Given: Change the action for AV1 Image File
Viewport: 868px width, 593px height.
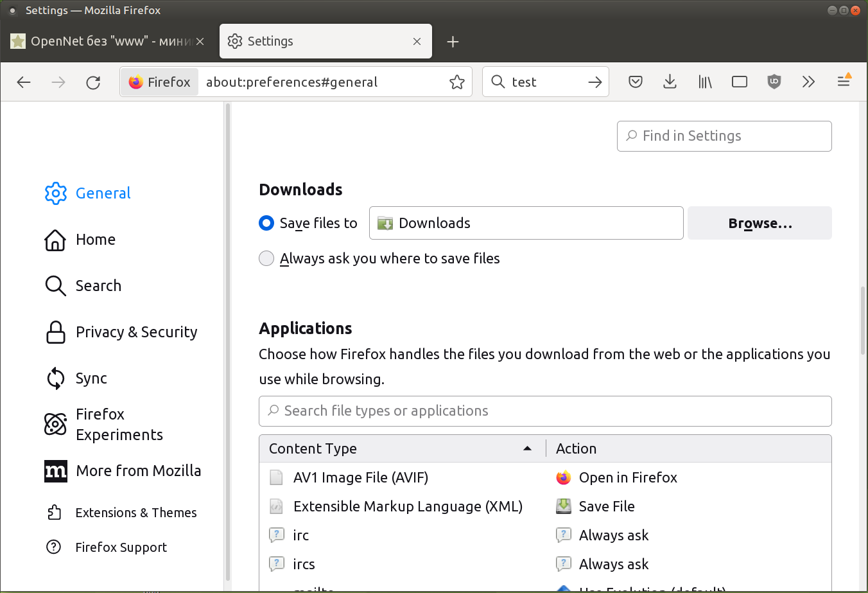Looking at the screenshot, I should (x=687, y=477).
